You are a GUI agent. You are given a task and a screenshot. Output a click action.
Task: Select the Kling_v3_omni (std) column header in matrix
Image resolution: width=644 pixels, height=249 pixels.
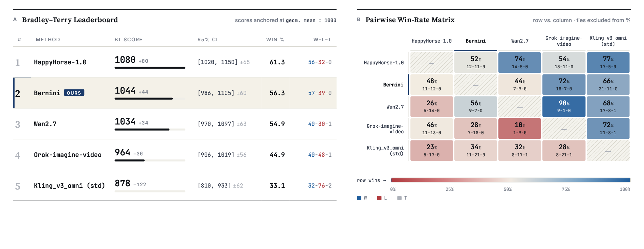coord(608,41)
